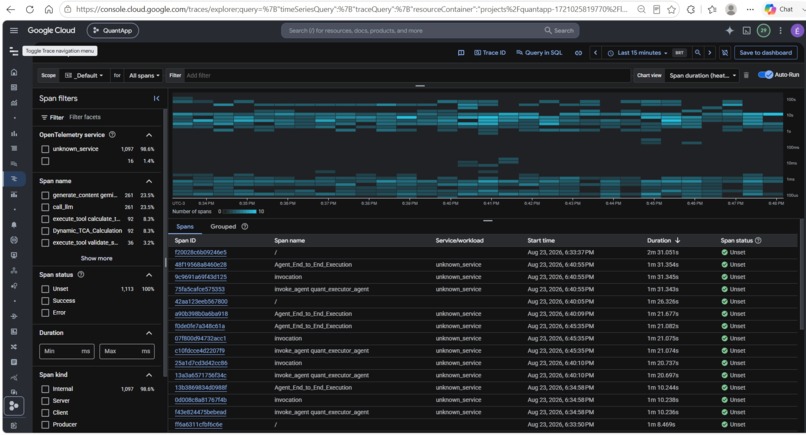
Task: Open alerting bell icon in left sidebar
Action: (x=14, y=225)
